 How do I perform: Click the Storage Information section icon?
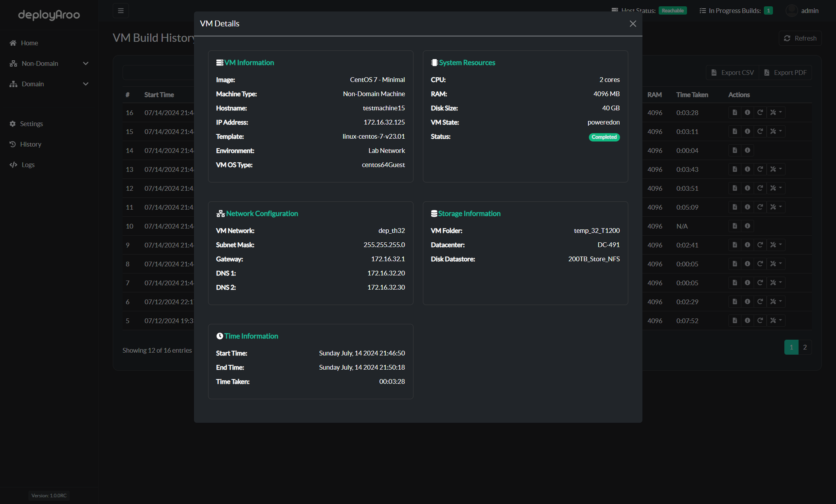click(x=434, y=213)
